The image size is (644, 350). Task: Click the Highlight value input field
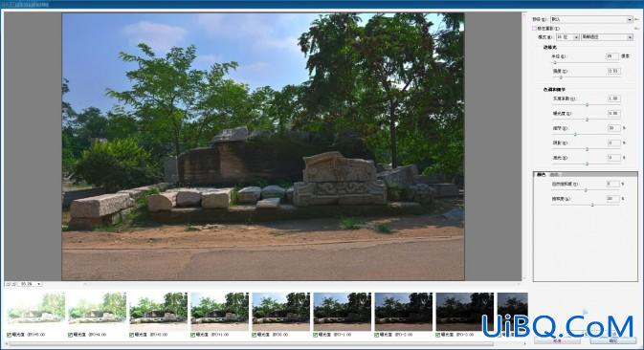point(613,158)
